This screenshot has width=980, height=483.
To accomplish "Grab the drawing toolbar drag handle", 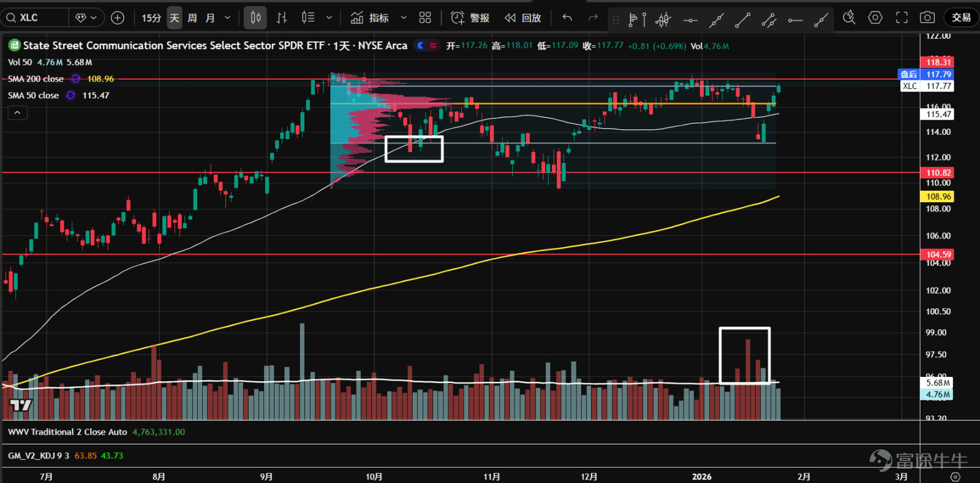I will [616, 20].
